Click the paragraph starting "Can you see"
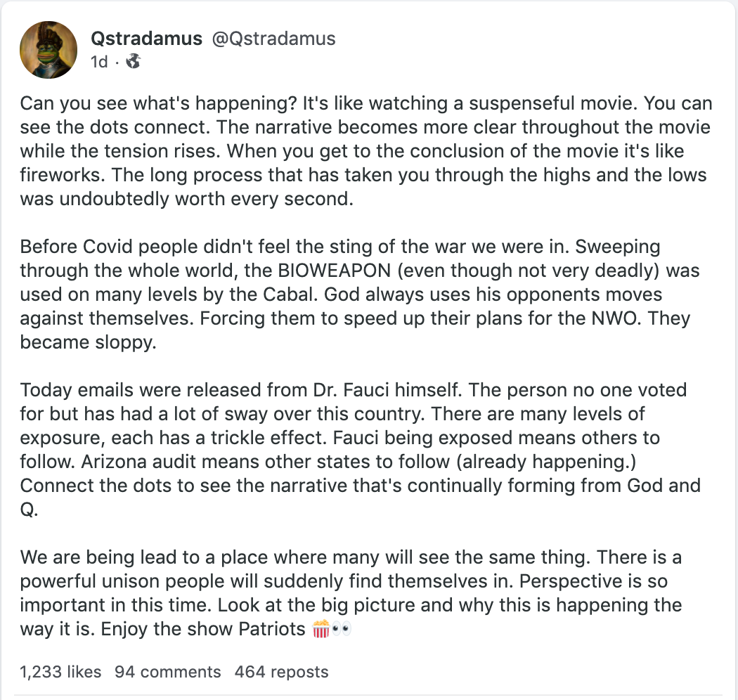 tap(365, 151)
